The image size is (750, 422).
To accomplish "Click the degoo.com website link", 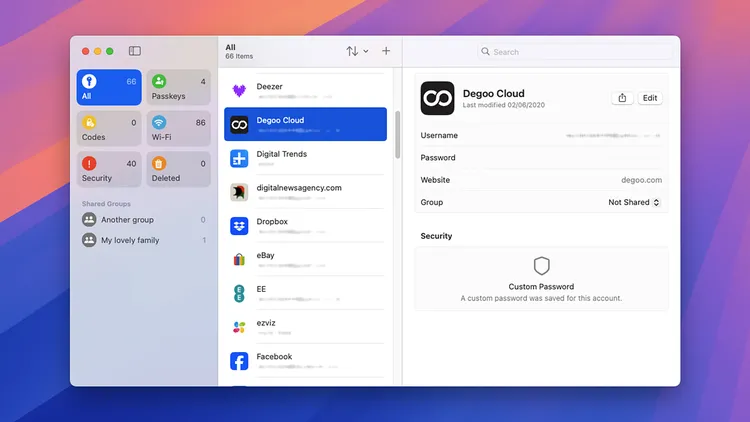I will point(641,180).
